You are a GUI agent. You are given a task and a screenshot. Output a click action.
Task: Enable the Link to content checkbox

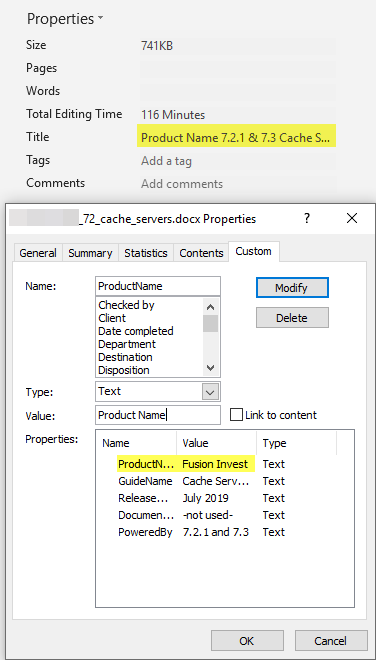pos(237,415)
